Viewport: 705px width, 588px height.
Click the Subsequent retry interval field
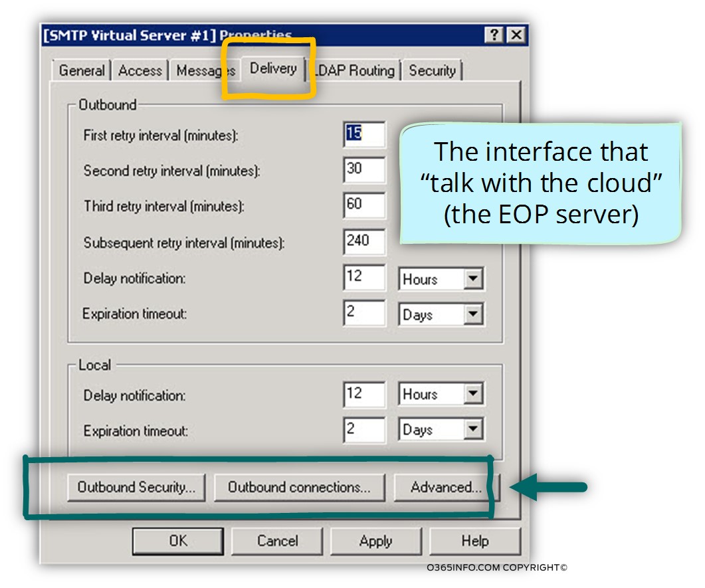click(x=364, y=241)
